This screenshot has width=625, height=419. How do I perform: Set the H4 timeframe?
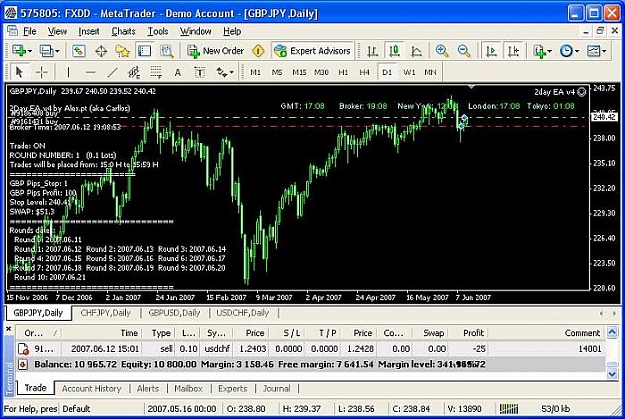364,72
